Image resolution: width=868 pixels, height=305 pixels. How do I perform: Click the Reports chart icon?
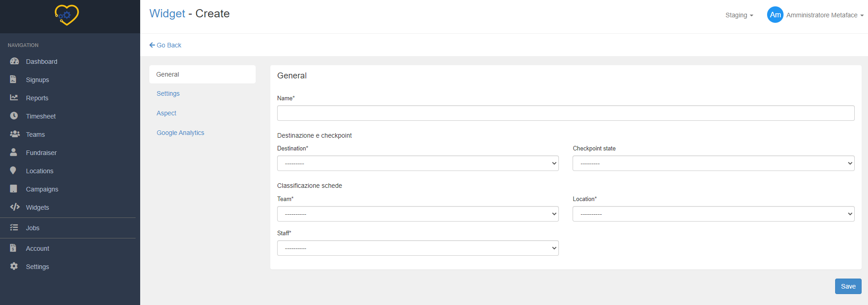pos(14,98)
